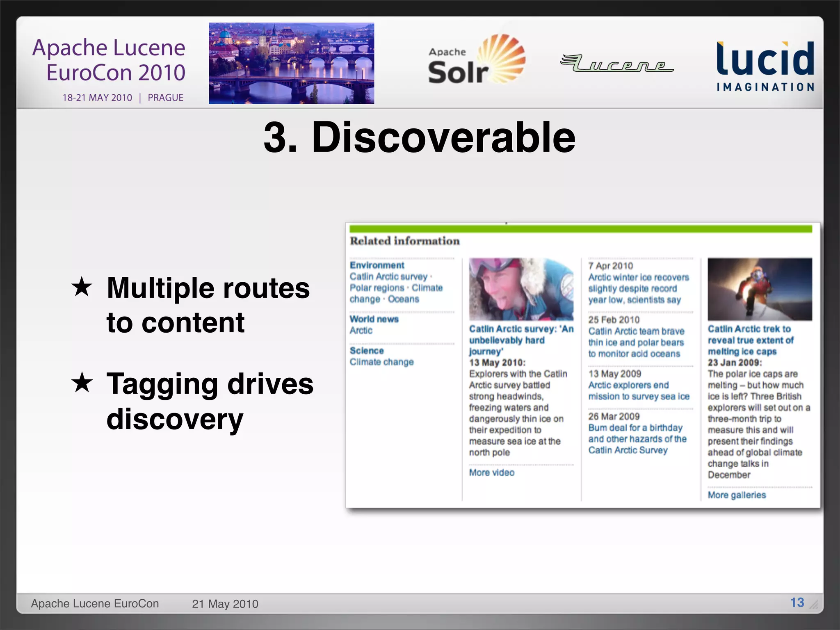Open 'Catlin Arctic trek to reveal' gallery headline
Viewport: 840px width, 630px height.
pyautogui.click(x=750, y=340)
